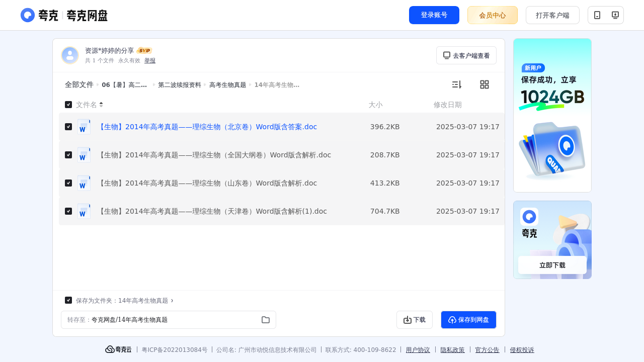
Task: Click Word icon of 山东卷 file
Action: [x=84, y=183]
